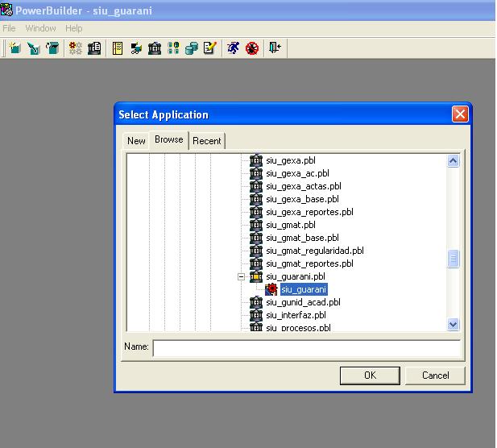
Task: Select the siu_guarani.pbl library row
Action: (296, 277)
